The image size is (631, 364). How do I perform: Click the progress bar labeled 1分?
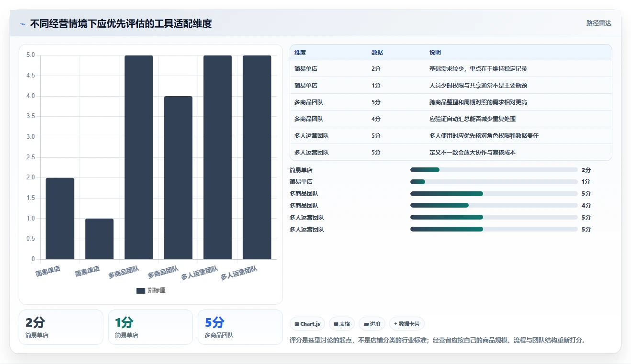coord(494,182)
